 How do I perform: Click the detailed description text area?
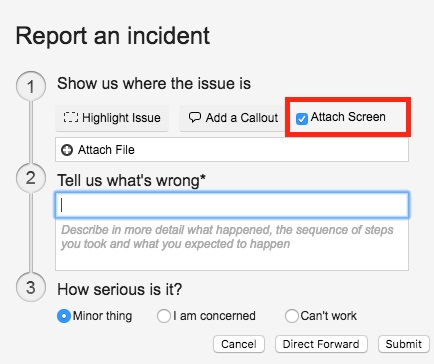pos(232,244)
